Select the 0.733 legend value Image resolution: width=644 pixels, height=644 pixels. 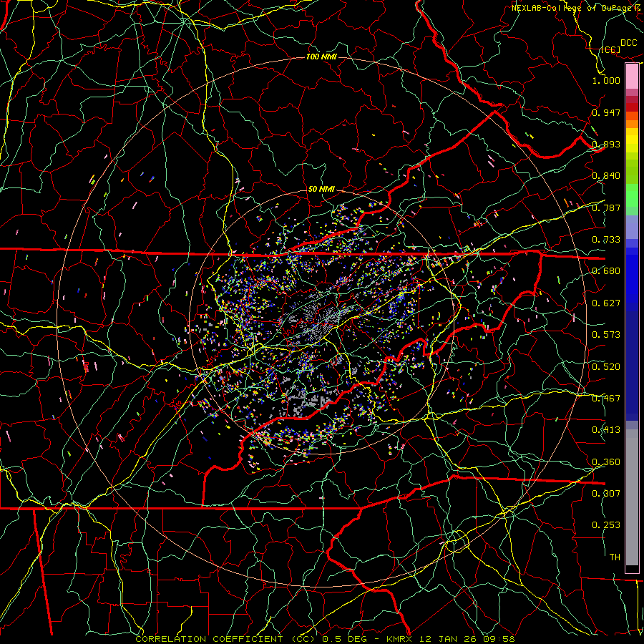tap(606, 240)
